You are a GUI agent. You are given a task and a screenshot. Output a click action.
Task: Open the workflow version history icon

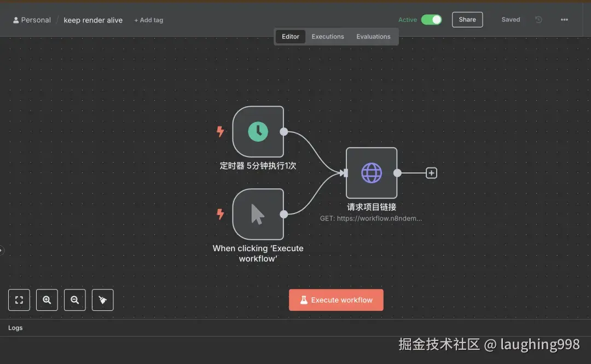click(x=538, y=19)
